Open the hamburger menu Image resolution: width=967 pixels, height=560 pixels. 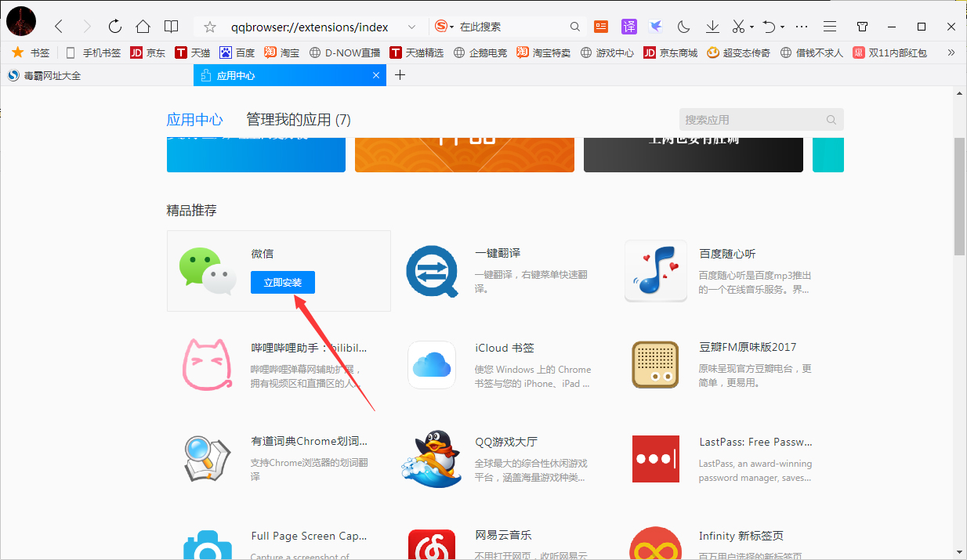pyautogui.click(x=829, y=26)
